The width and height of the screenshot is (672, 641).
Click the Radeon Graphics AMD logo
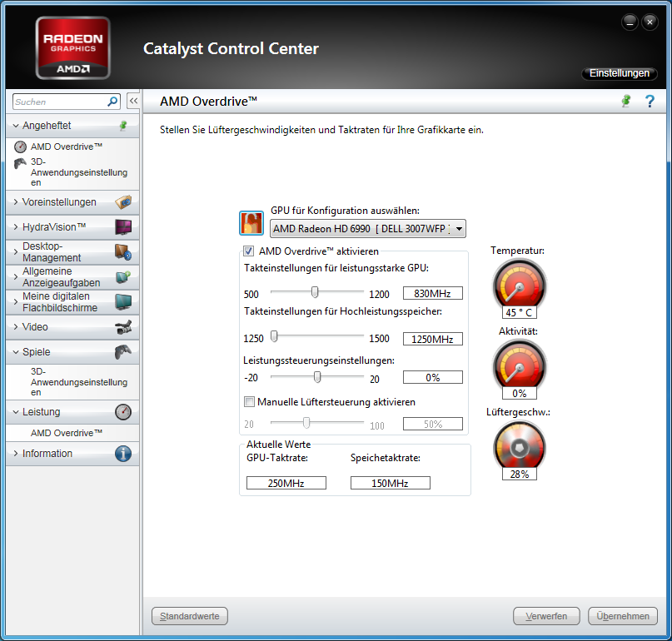tap(72, 47)
